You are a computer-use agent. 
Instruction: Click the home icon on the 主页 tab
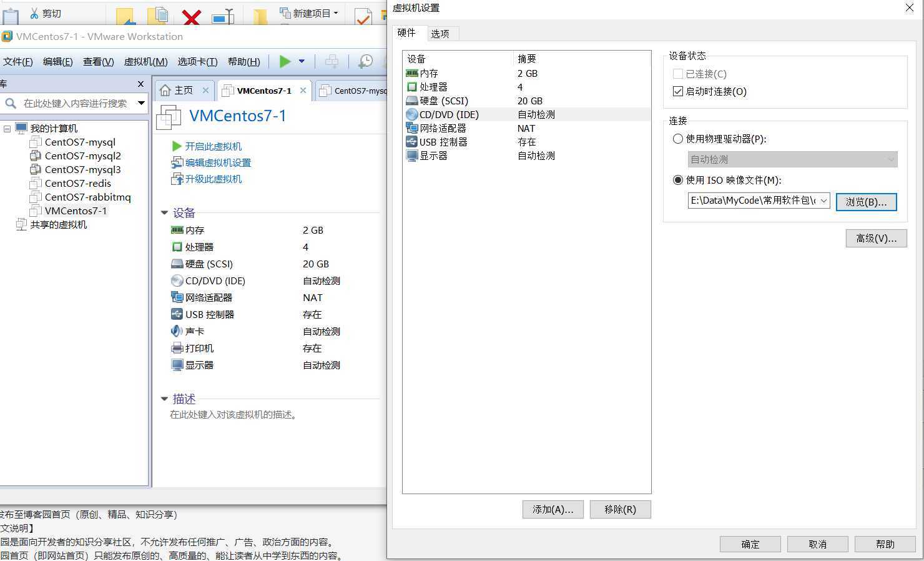165,91
